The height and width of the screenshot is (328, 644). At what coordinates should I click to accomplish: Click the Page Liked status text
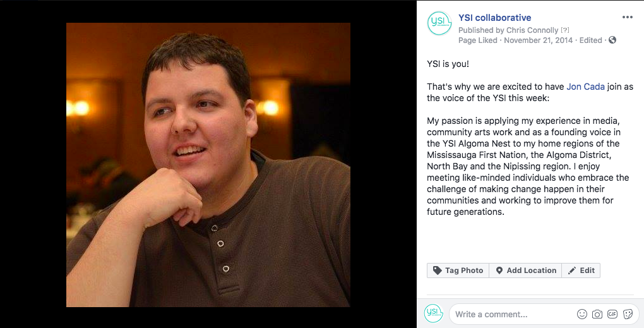(x=478, y=40)
